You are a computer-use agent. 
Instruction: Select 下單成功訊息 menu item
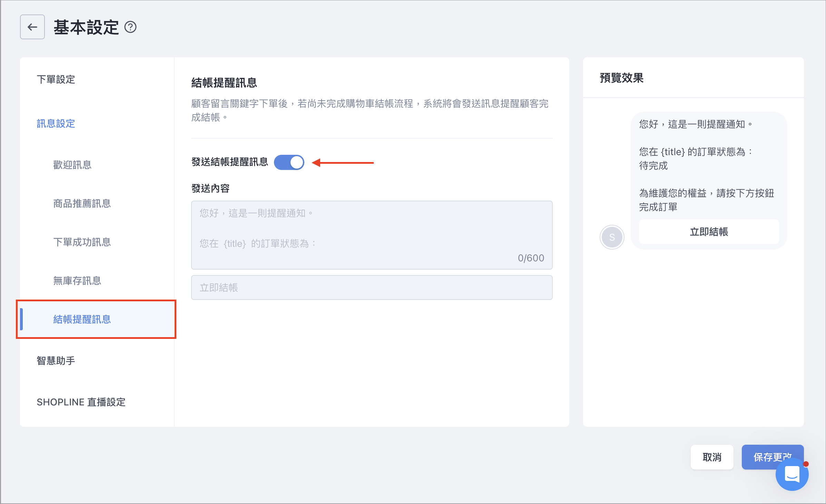click(82, 242)
